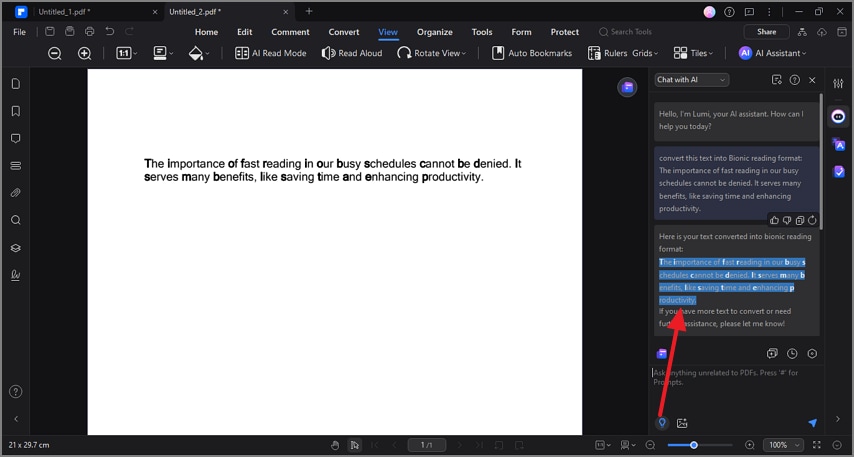
Task: Collapse the left sidebar with the arrow
Action: [x=16, y=418]
